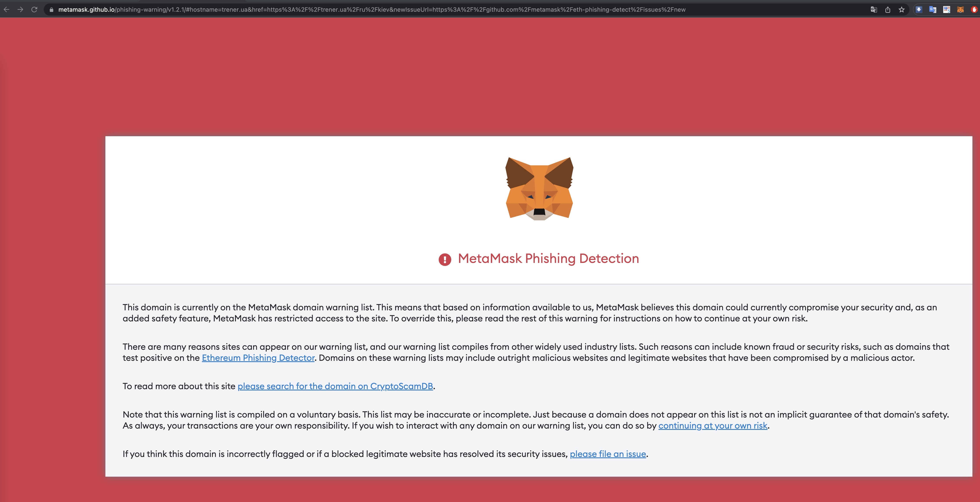Navigate forward in browser history
This screenshot has height=502, width=980.
click(20, 10)
